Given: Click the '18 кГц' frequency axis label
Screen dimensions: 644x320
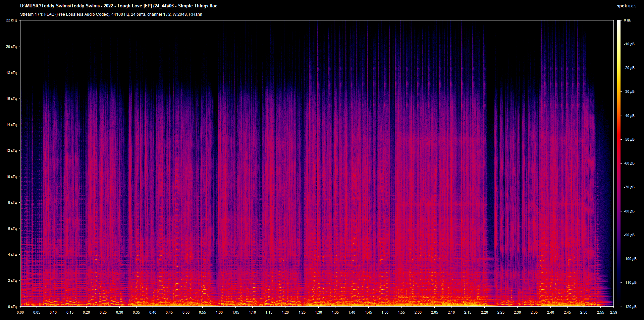Looking at the screenshot, I should 11,73.
